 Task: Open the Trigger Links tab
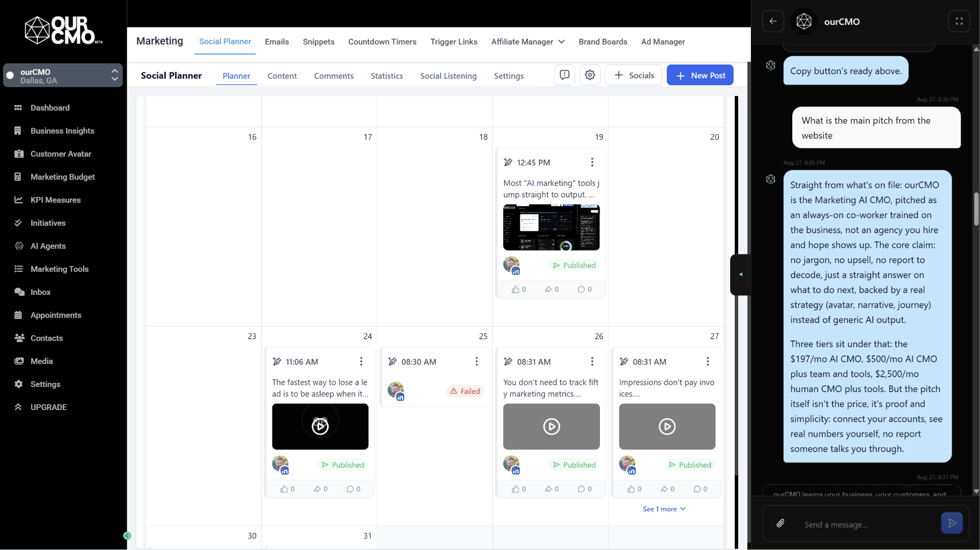tap(454, 41)
